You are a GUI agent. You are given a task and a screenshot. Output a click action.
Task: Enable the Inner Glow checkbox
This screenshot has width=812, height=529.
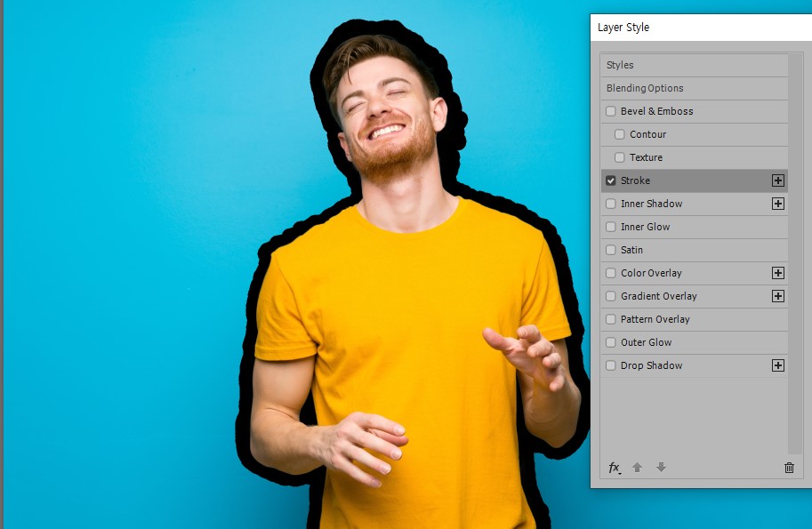pos(610,227)
